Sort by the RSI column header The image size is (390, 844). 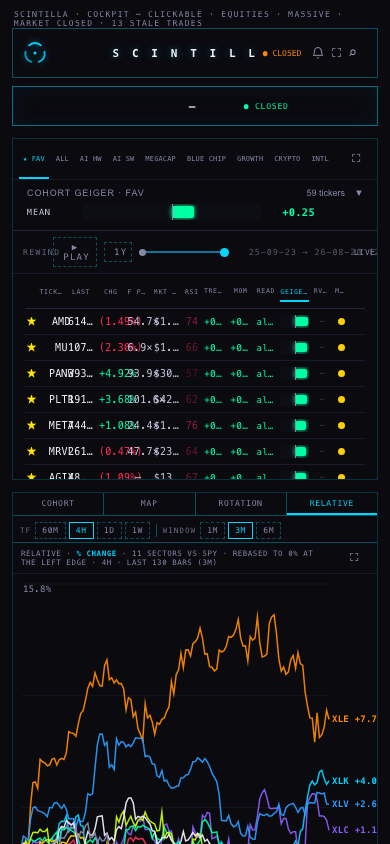(x=191, y=292)
